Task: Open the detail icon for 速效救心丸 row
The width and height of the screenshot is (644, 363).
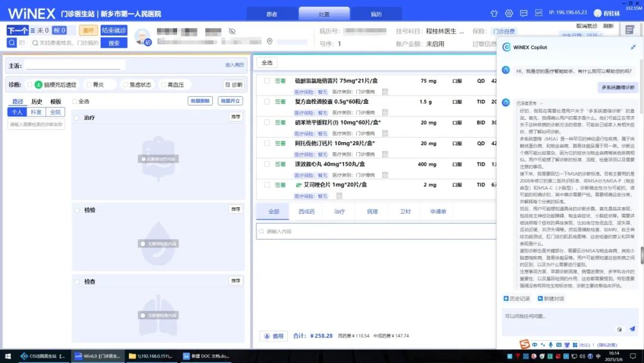Action: [x=385, y=175]
